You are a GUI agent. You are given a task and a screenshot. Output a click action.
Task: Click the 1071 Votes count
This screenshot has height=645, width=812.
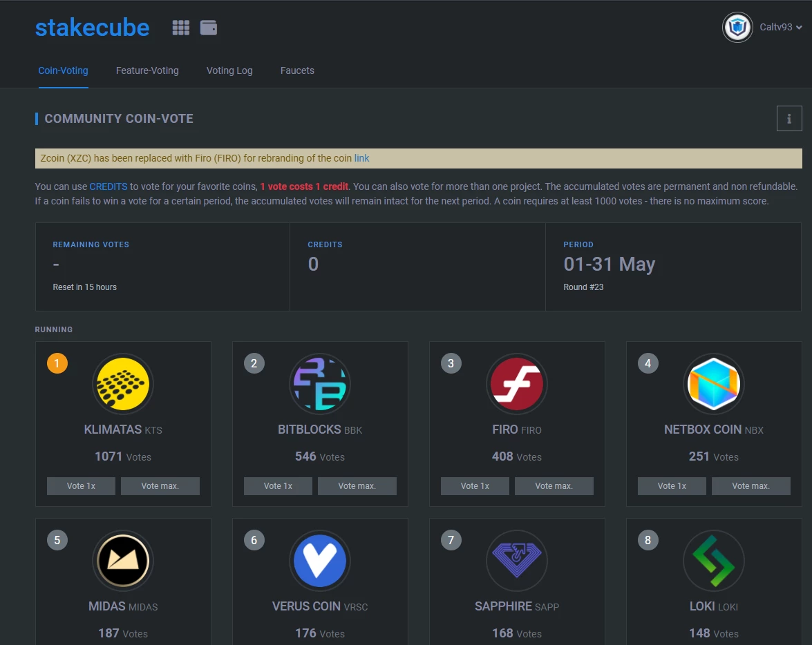[x=123, y=456]
